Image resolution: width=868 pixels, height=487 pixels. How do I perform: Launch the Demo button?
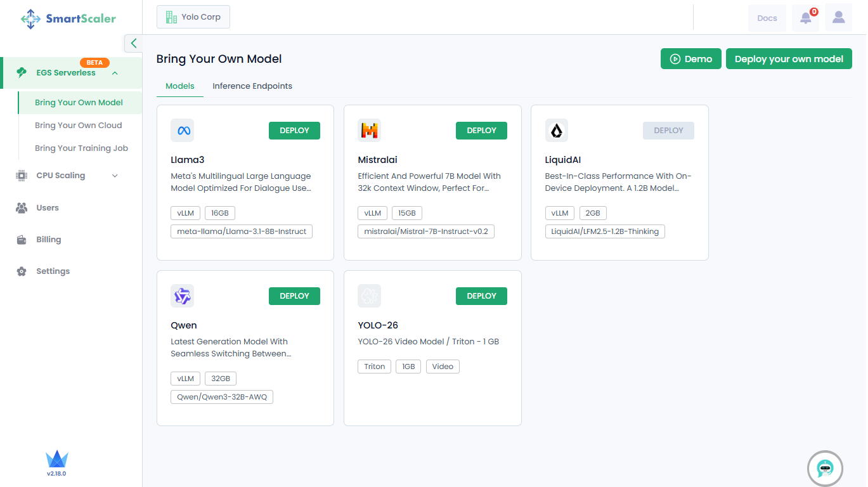tap(690, 59)
